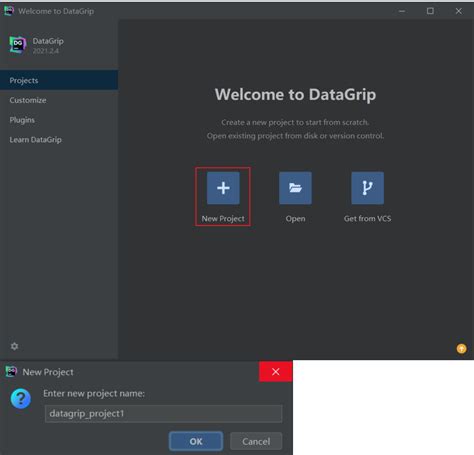Click the Get from VCS label
The height and width of the screenshot is (455, 474).
(x=367, y=219)
